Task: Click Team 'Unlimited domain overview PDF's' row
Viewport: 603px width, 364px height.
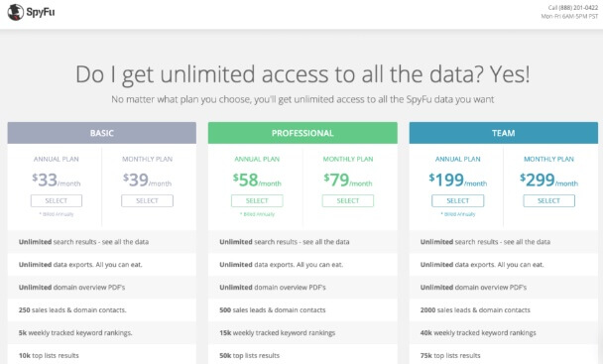Action: [x=504, y=288]
